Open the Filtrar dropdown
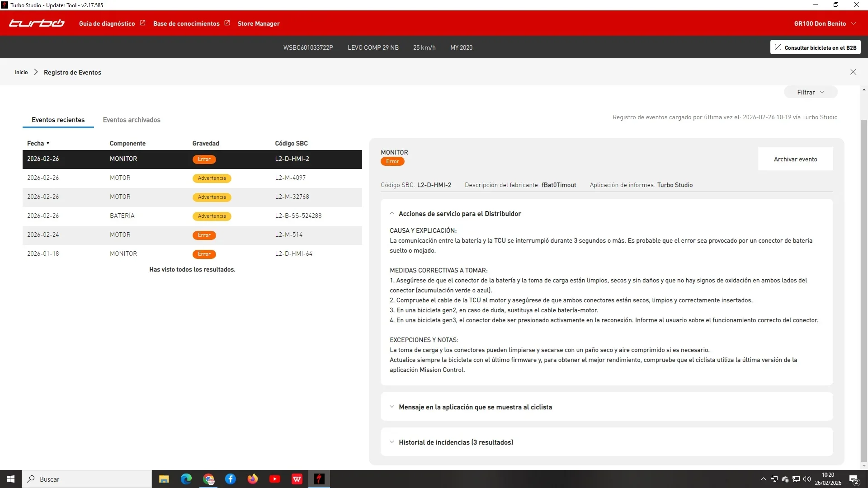This screenshot has height=488, width=868. (x=811, y=92)
